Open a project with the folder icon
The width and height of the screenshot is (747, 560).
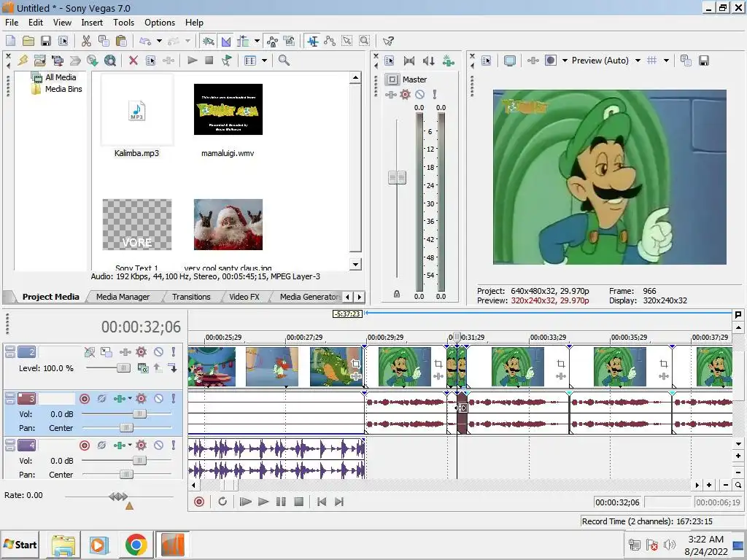click(28, 41)
